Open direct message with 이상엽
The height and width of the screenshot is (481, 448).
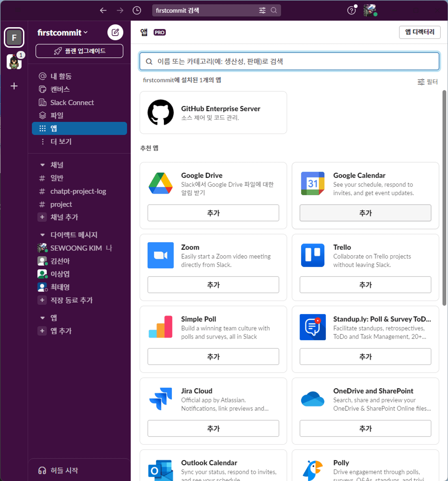point(79,274)
